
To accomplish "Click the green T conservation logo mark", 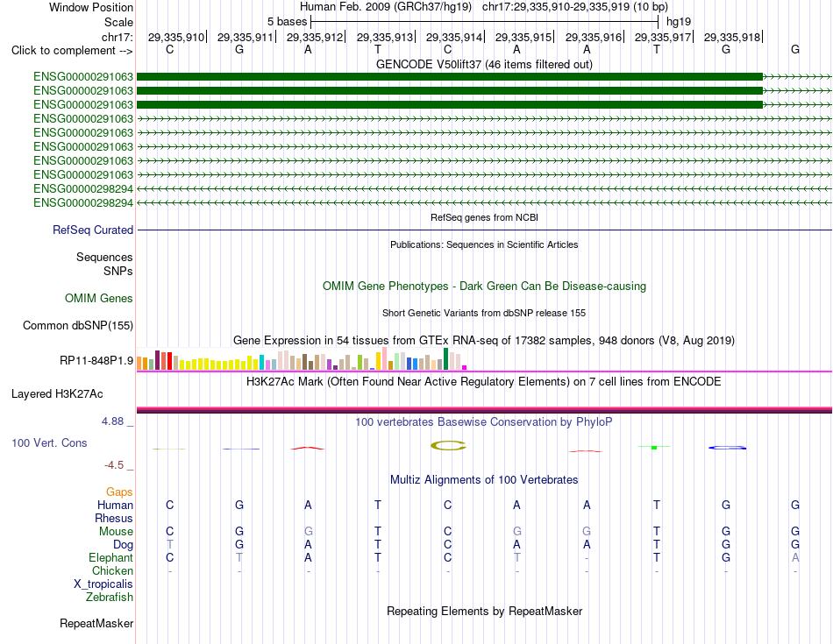I will click(654, 448).
